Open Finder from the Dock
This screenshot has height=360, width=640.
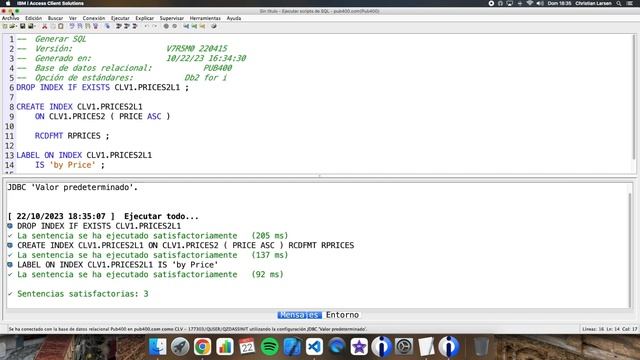pos(158,347)
